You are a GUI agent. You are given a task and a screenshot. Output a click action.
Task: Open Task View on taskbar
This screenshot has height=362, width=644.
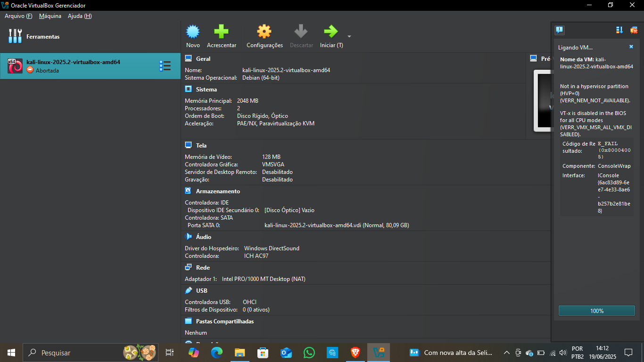(x=170, y=353)
